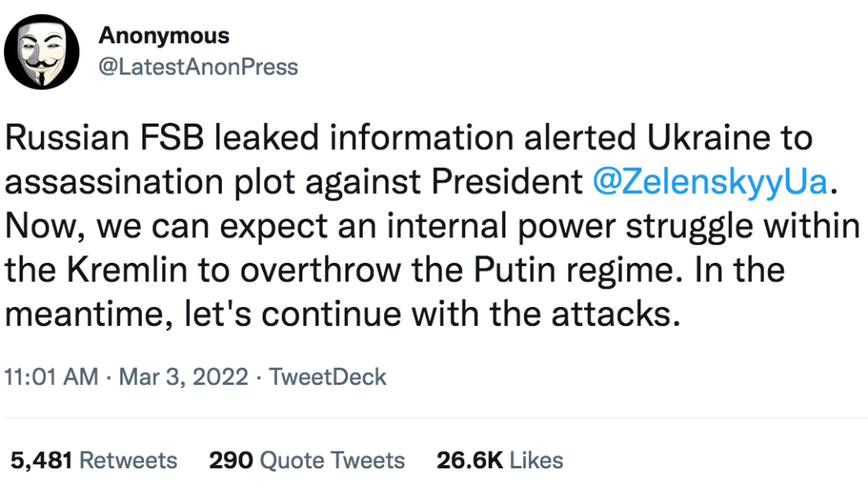
Task: Open the TweetDeck source label
Action: click(328, 377)
